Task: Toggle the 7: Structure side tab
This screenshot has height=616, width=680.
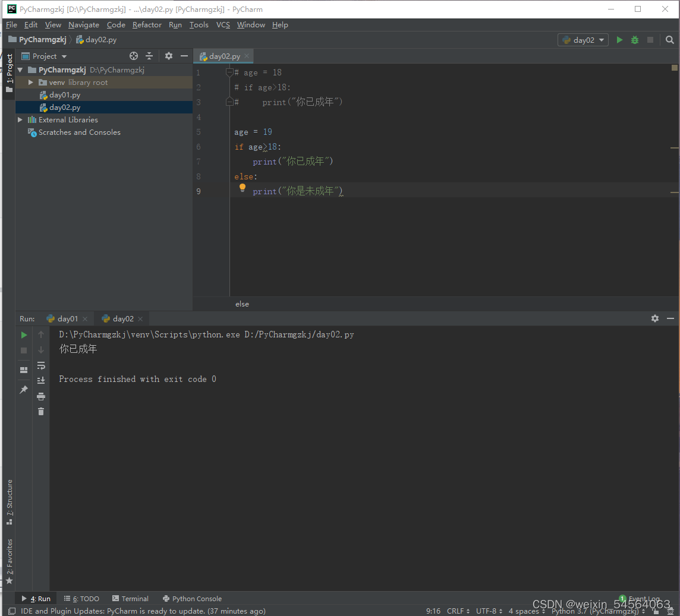Action: [x=9, y=502]
